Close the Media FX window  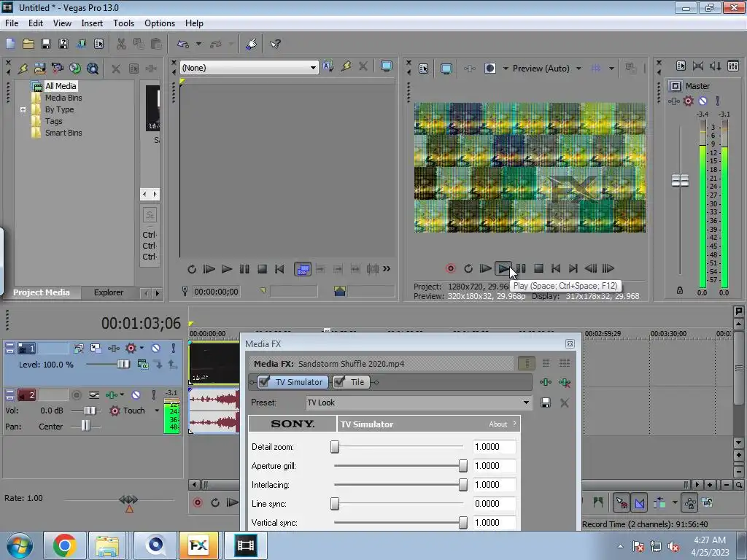570,344
